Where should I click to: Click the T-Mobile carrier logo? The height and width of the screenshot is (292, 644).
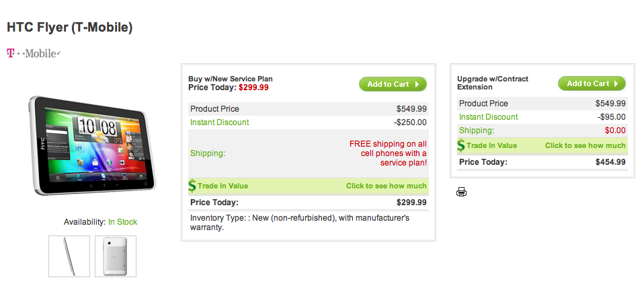click(34, 53)
